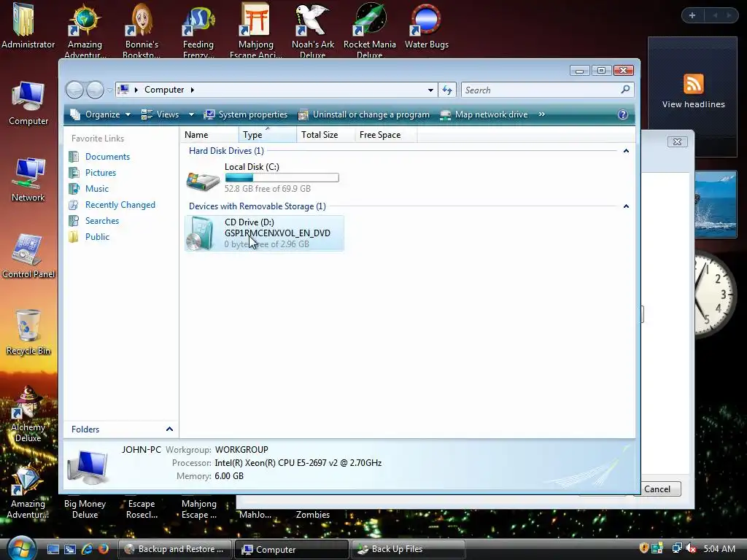Open Rocket Mania Deluxe shortcut

370,29
